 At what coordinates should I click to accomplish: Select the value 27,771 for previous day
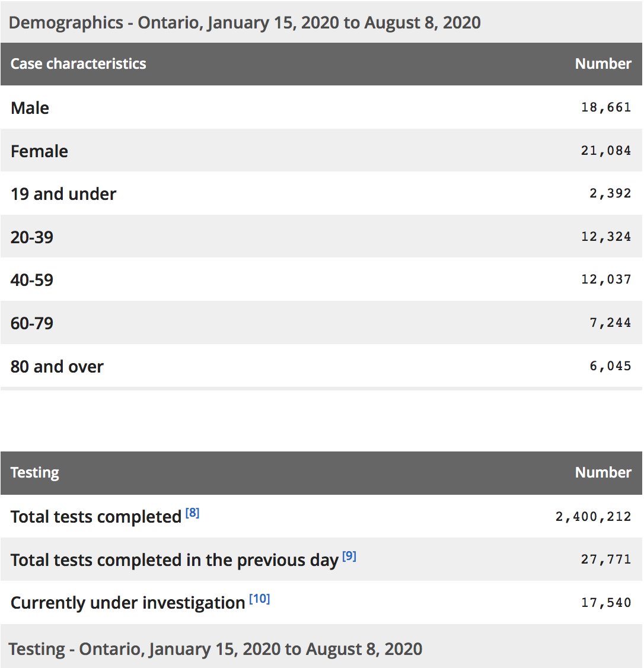point(606,559)
